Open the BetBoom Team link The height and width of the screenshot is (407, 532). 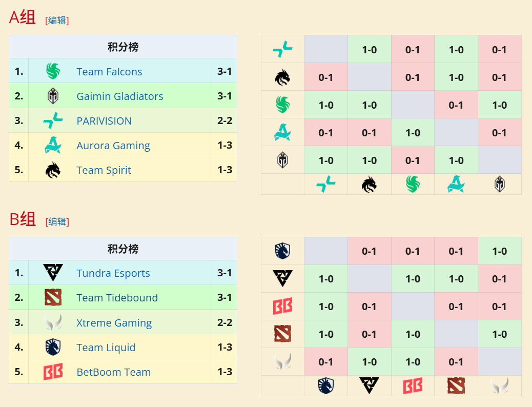[x=113, y=372]
